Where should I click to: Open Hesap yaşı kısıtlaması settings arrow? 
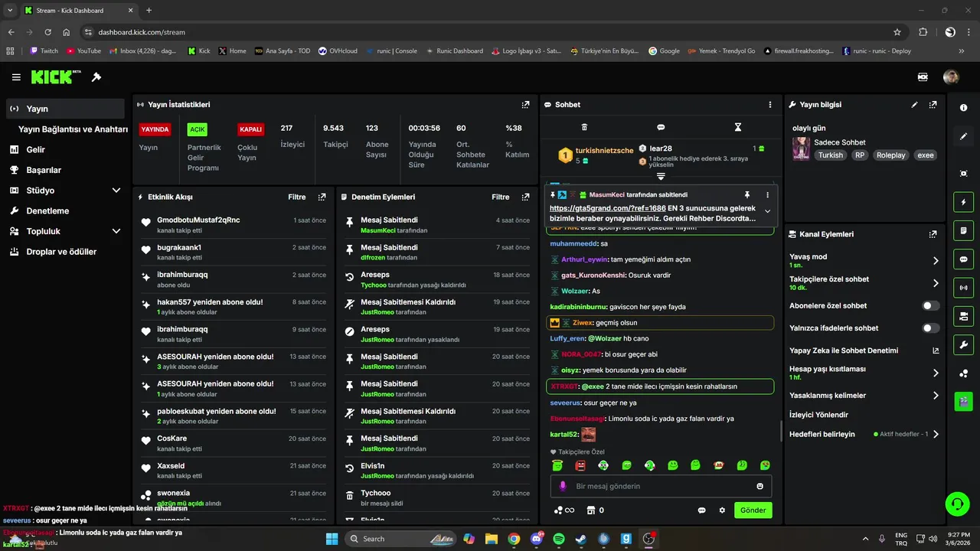(936, 373)
